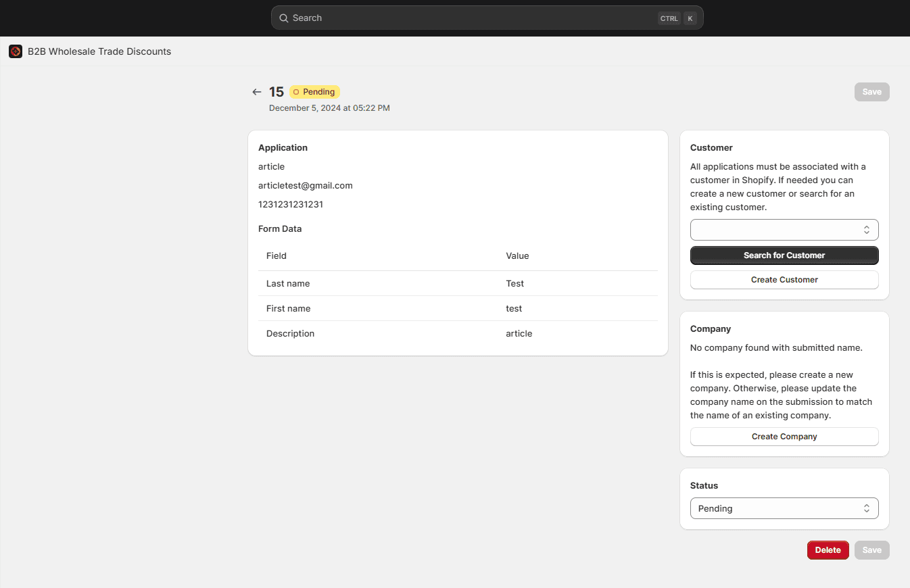Click the Customer panel heading
Image resolution: width=910 pixels, height=588 pixels.
711,147
